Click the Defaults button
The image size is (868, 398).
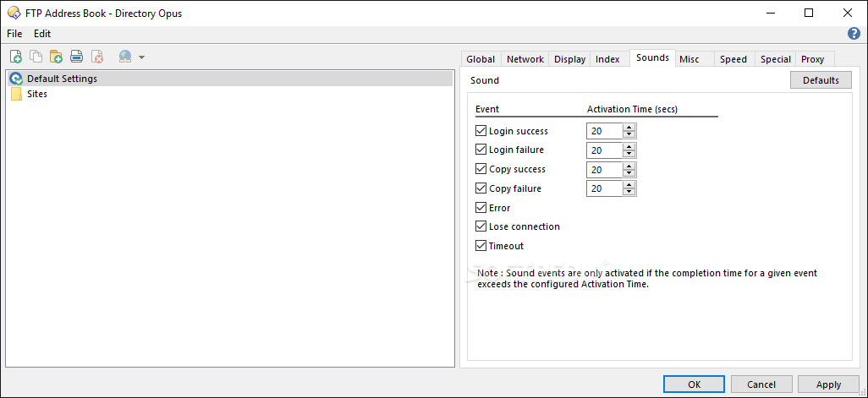(821, 80)
